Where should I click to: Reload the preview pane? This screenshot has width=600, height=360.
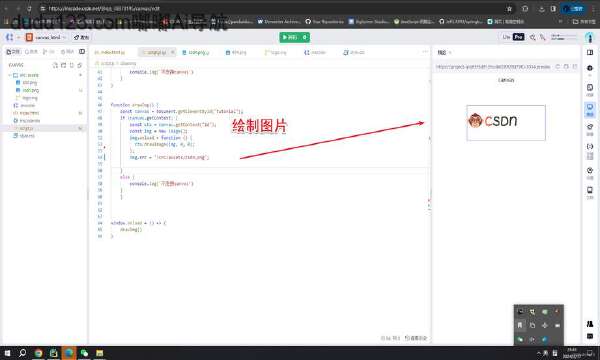pyautogui.click(x=558, y=67)
